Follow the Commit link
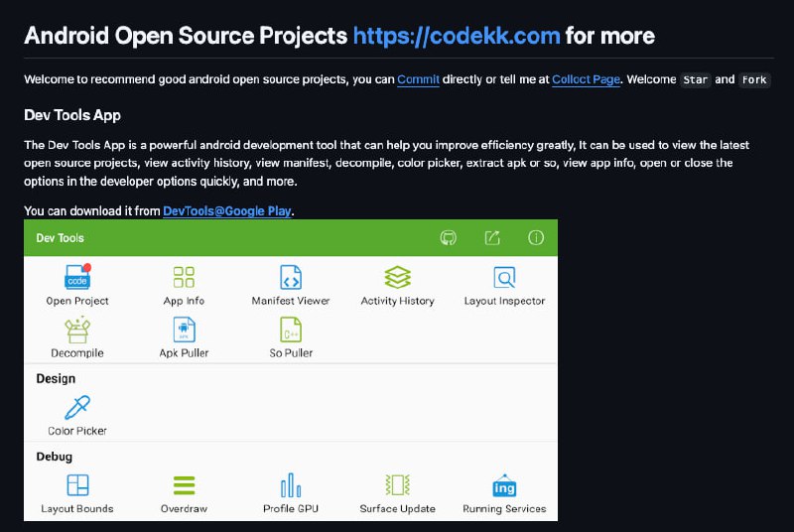The image size is (794, 532). tap(418, 79)
